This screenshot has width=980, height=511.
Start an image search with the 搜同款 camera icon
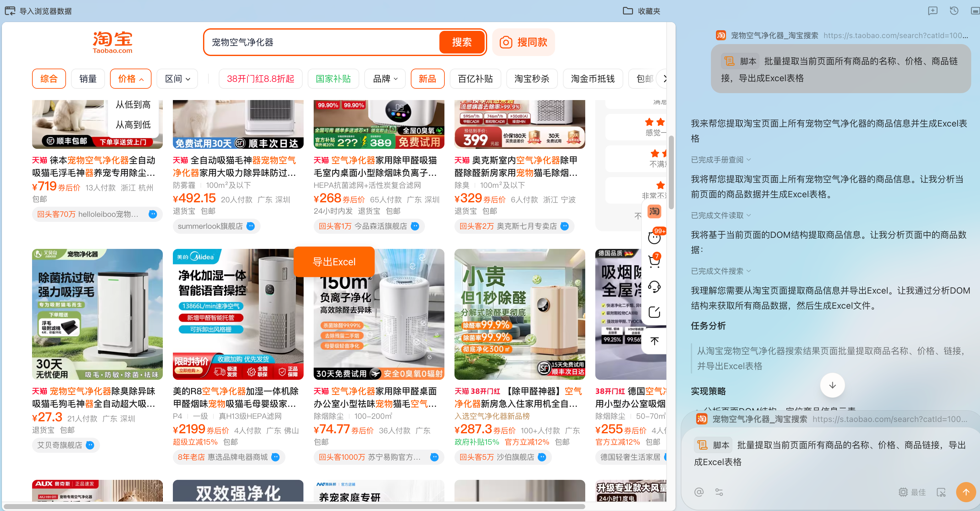(506, 42)
